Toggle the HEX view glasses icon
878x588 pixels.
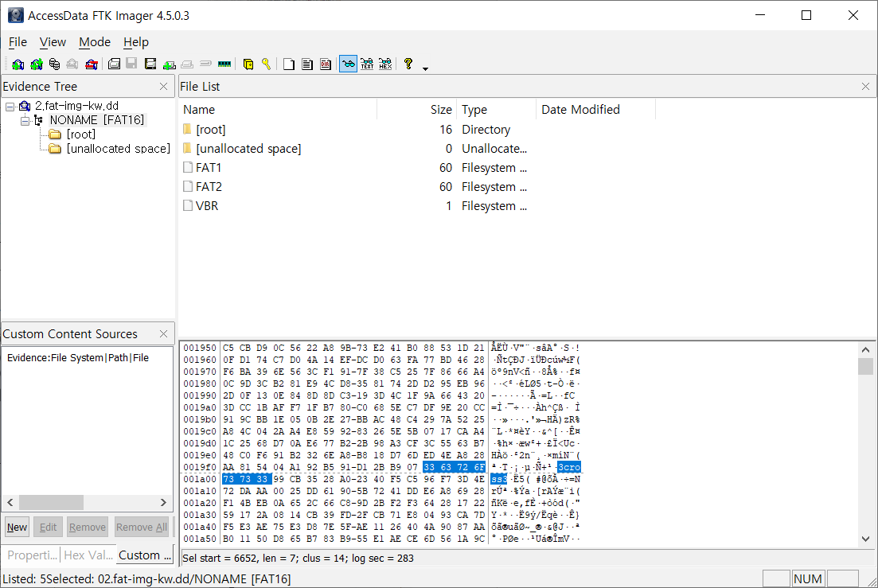385,64
